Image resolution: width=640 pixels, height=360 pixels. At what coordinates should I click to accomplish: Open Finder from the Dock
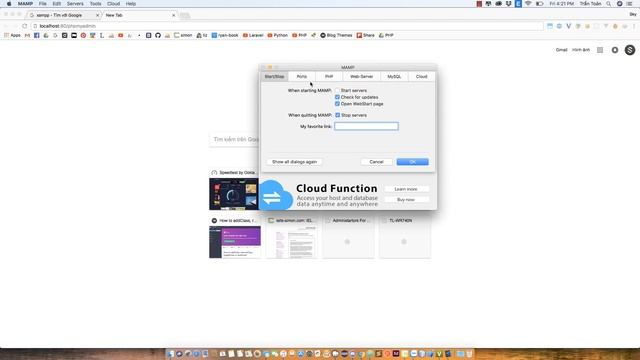(171, 353)
